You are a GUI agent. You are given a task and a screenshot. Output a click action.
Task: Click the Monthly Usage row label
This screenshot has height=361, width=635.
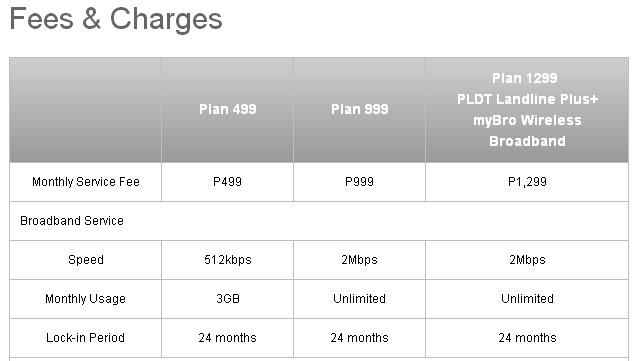pyautogui.click(x=85, y=299)
